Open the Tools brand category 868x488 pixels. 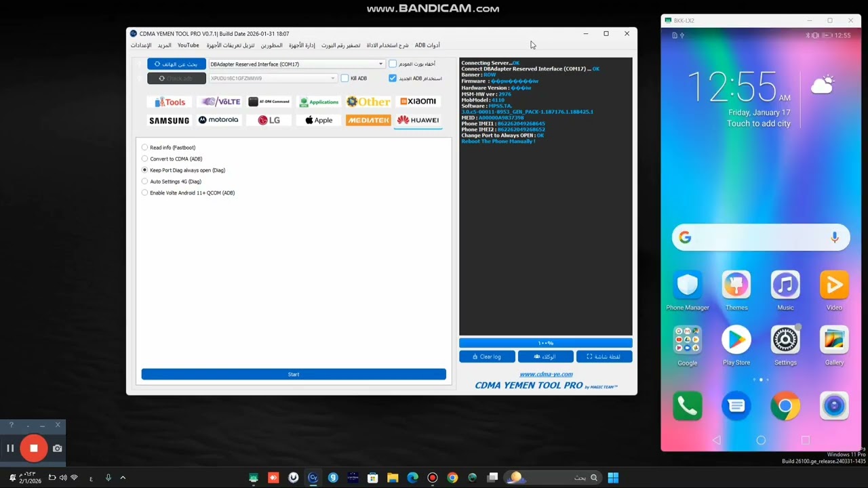170,102
